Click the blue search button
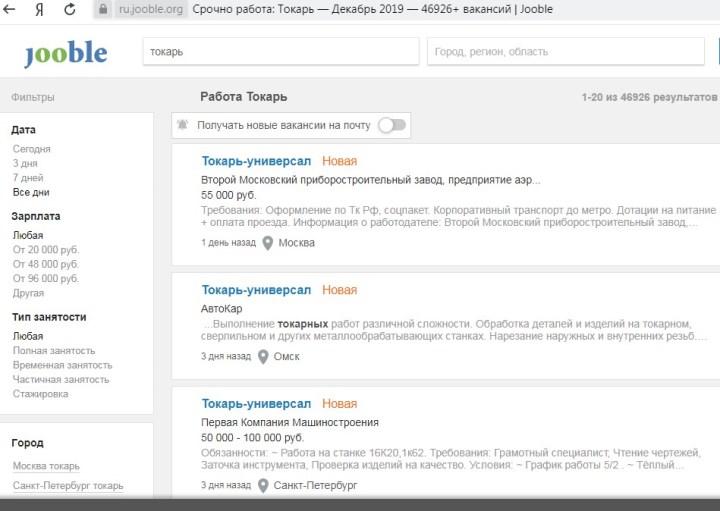720x511 pixels. click(716, 51)
